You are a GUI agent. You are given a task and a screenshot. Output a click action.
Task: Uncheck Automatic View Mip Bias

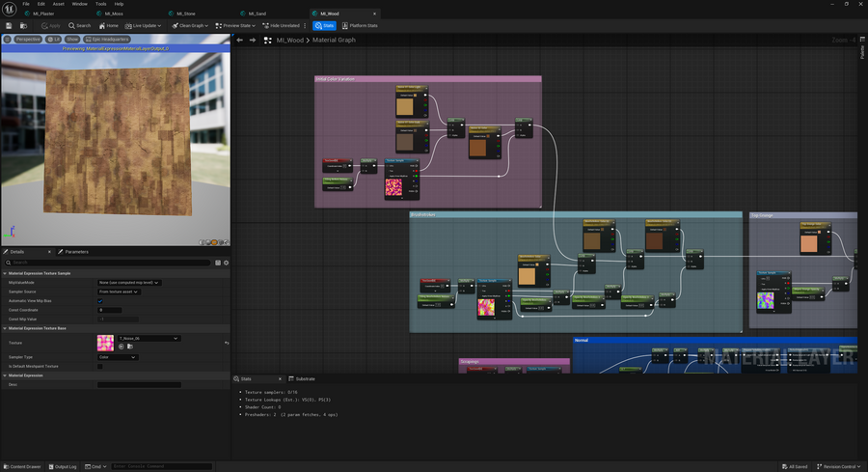(x=100, y=301)
